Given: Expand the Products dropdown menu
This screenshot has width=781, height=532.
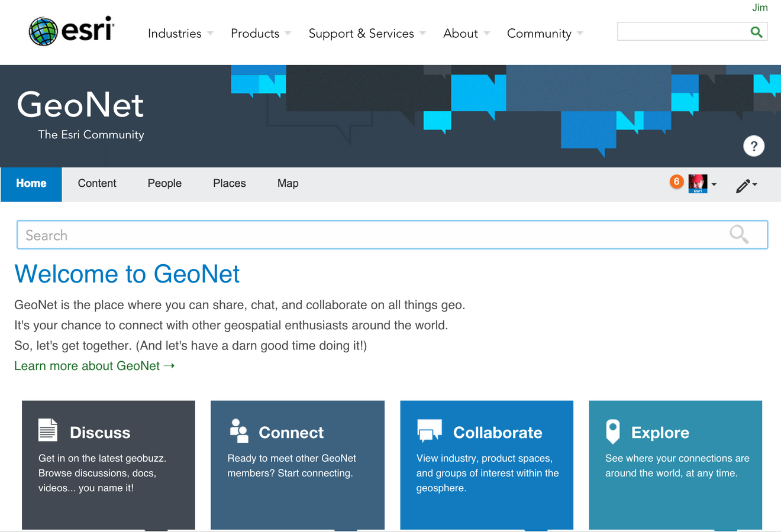Looking at the screenshot, I should tap(261, 34).
